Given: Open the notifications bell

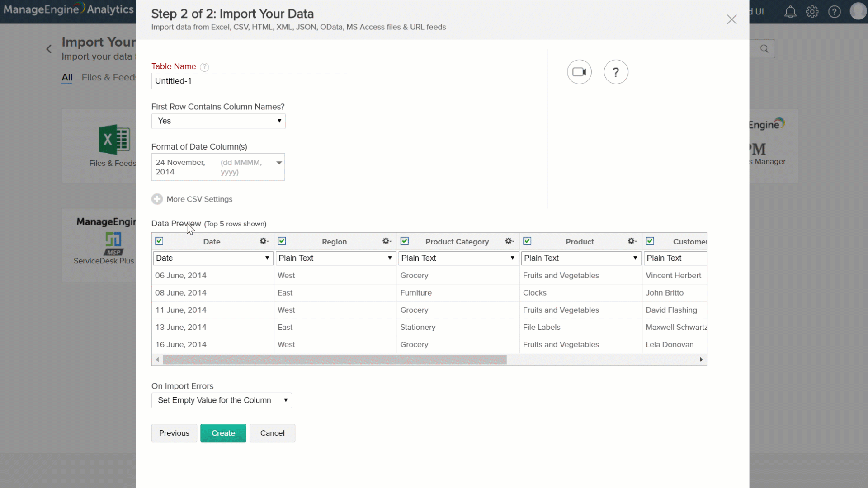Looking at the screenshot, I should pos(790,11).
